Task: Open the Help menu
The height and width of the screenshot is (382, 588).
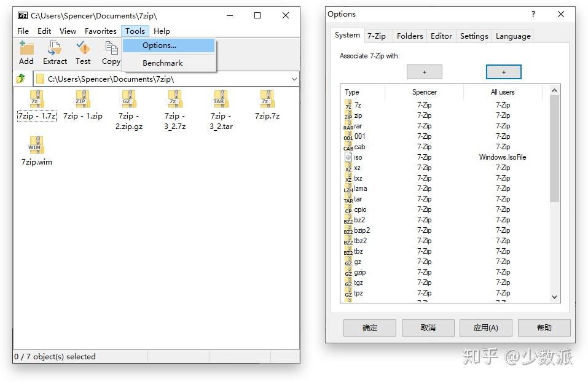Action: (162, 31)
